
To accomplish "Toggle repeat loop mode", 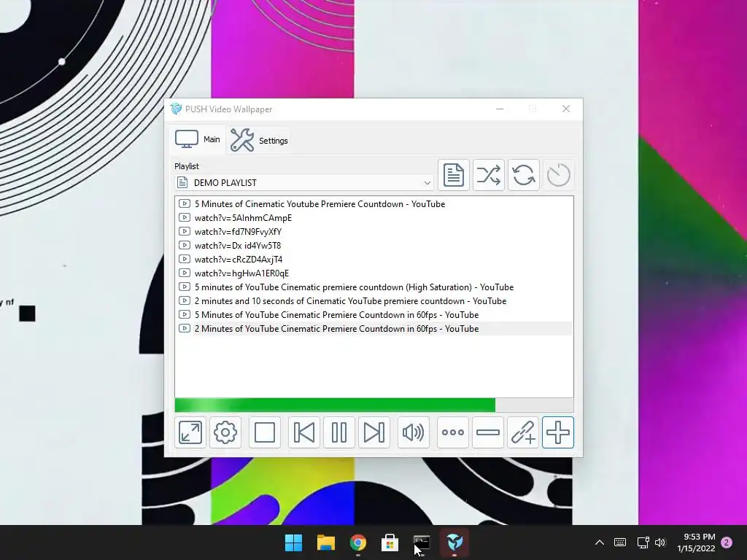I will pos(523,175).
